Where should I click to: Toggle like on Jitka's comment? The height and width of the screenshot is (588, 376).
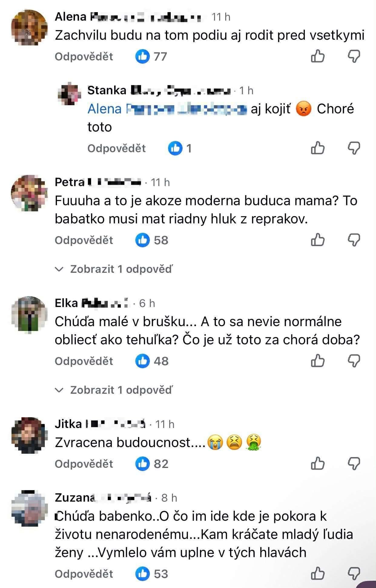pyautogui.click(x=318, y=464)
